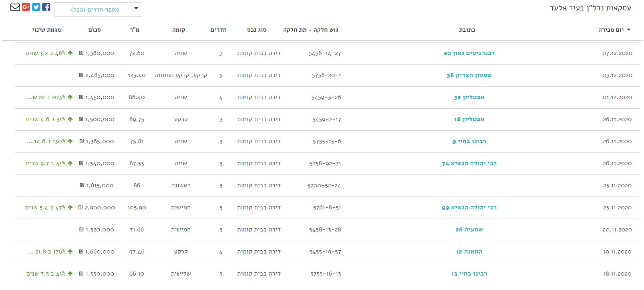Sort table by חדרים column header
Screen dimensions: 644x290
pyautogui.click(x=219, y=30)
